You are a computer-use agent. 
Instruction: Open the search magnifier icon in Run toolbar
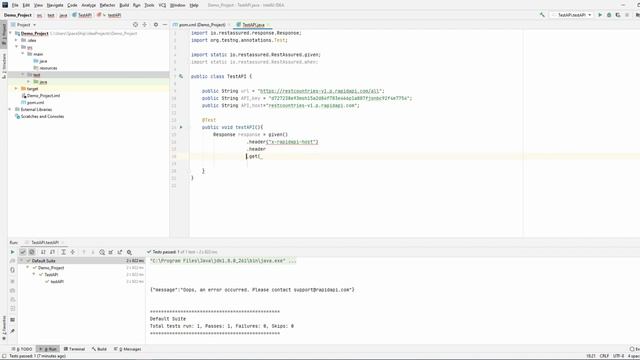(129, 252)
